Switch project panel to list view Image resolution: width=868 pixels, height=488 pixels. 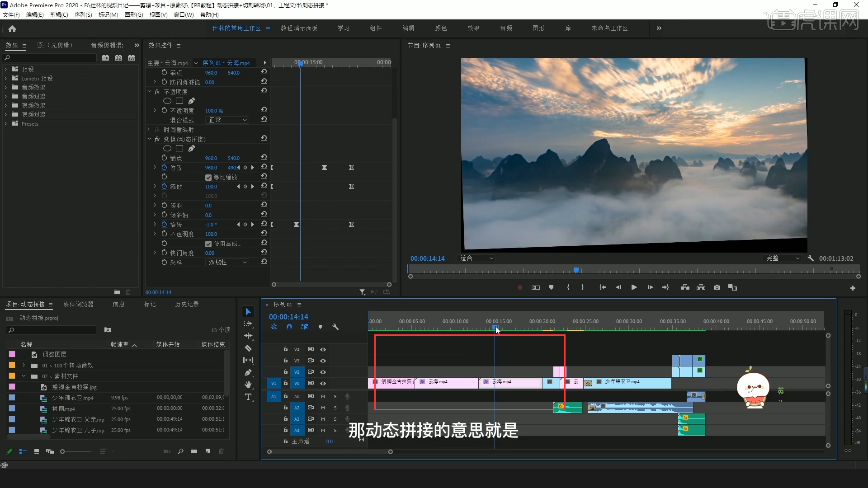pos(23,451)
